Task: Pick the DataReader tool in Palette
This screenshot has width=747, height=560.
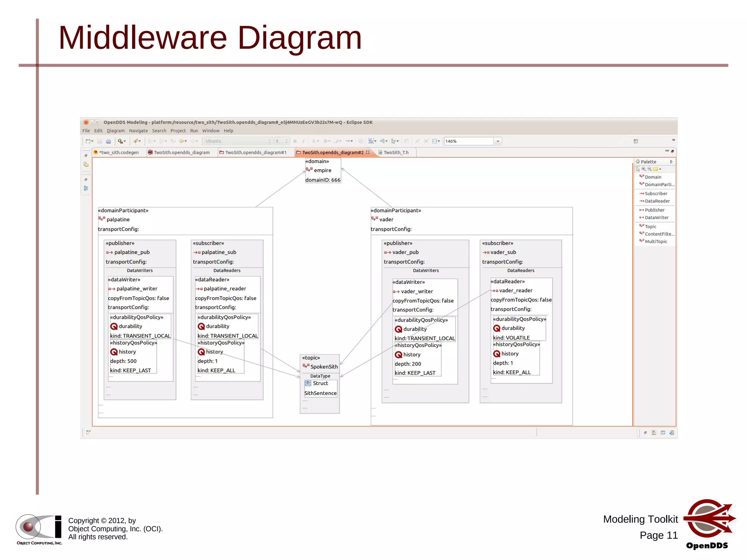Action: (654, 201)
